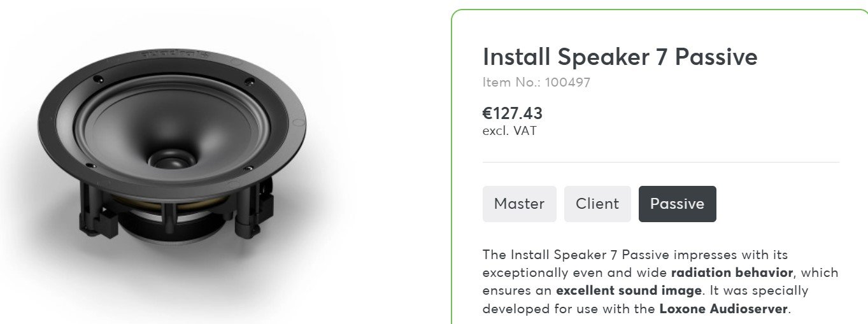This screenshot has height=324, width=868.
Task: Click the screw on the rim's upper left
Action: click(96, 80)
